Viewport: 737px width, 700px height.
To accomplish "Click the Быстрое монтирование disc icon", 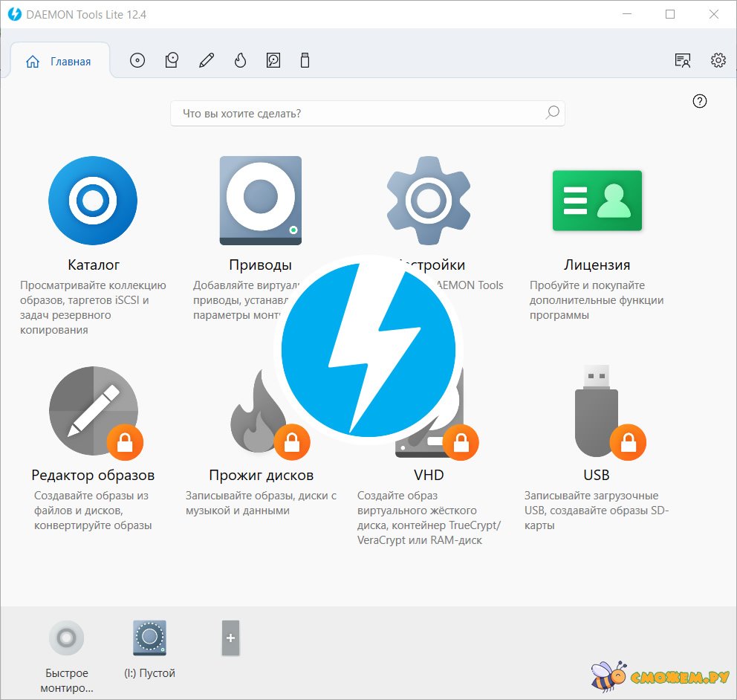I will pyautogui.click(x=66, y=638).
